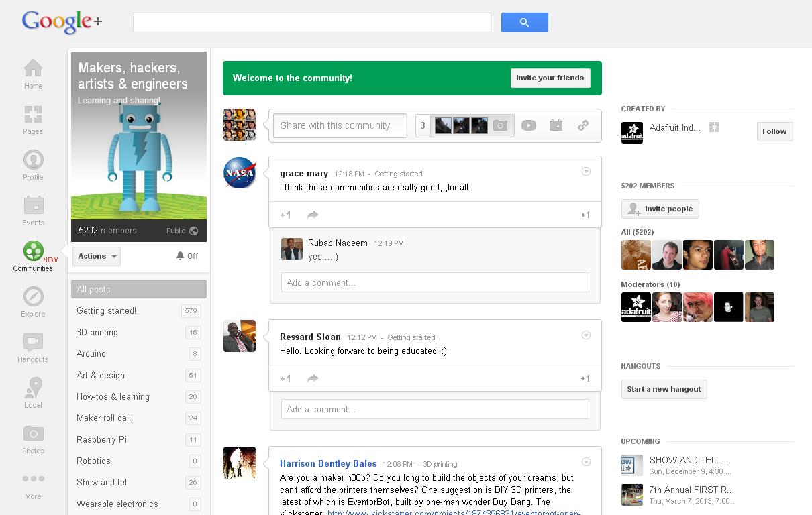The width and height of the screenshot is (812, 515).
Task: Open Ressard Sloan's avatar photo
Action: [240, 336]
